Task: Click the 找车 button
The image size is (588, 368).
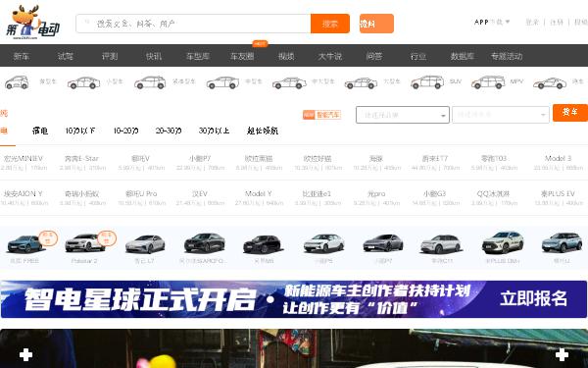Action: pos(570,113)
